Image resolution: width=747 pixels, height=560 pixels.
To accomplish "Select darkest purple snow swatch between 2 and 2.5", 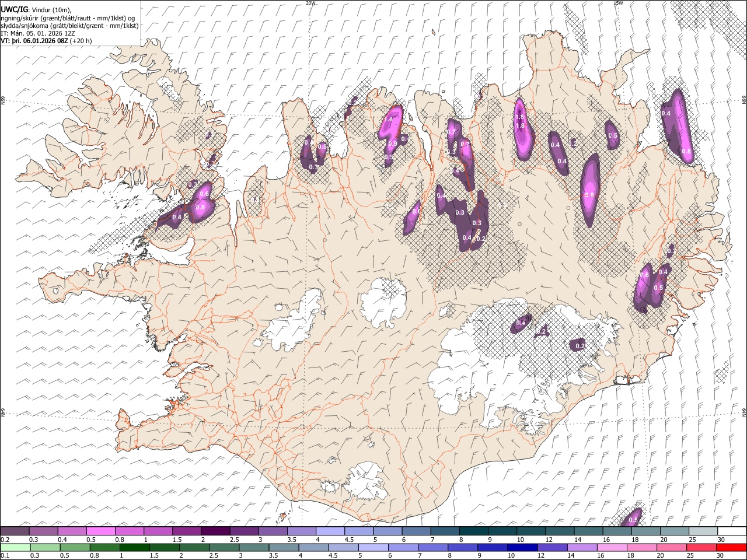I will click(x=215, y=531).
